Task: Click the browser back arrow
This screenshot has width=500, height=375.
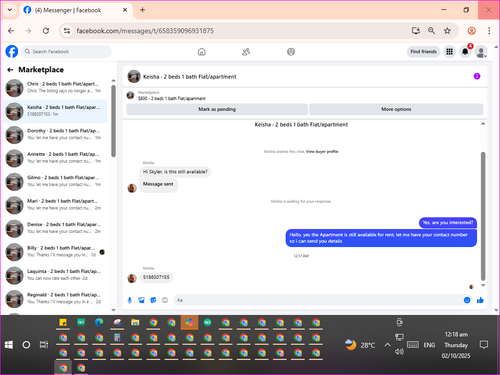Action: click(11, 31)
